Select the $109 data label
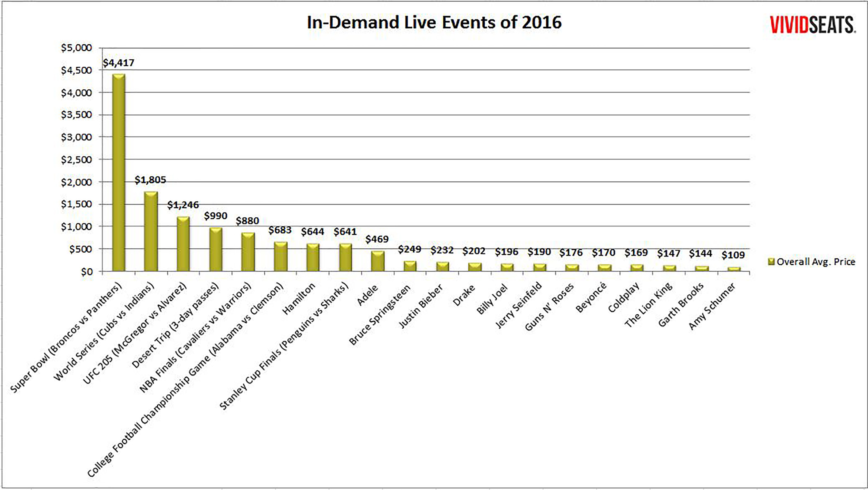 [733, 255]
